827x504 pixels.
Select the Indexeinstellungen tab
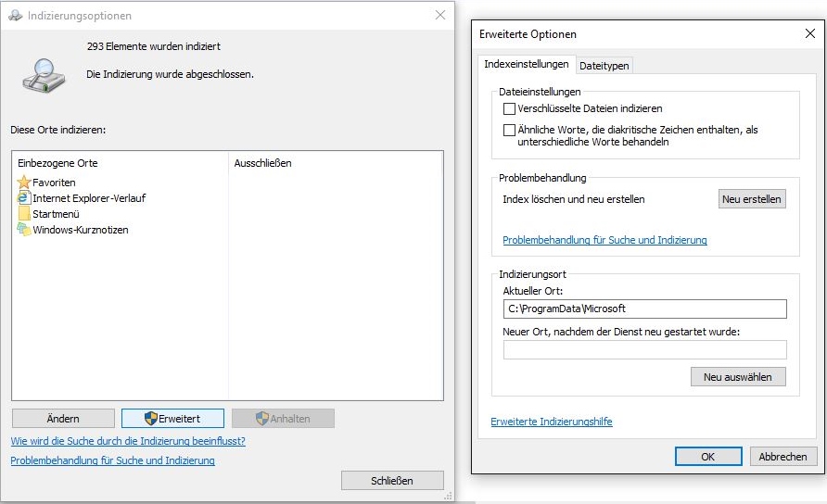(x=527, y=64)
